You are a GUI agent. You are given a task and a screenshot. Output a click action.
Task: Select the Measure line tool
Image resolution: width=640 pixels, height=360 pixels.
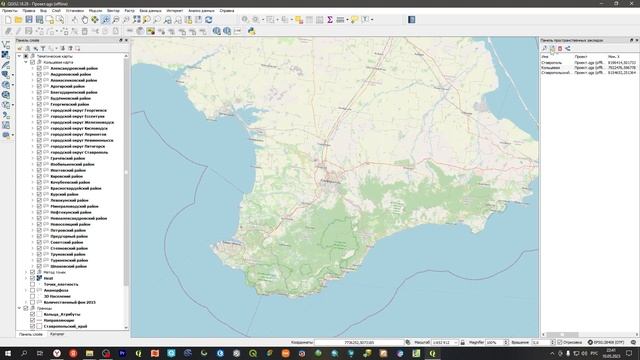(340, 20)
